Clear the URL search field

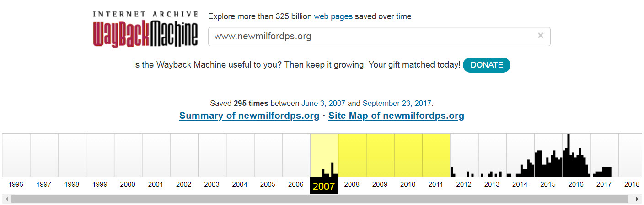click(540, 36)
